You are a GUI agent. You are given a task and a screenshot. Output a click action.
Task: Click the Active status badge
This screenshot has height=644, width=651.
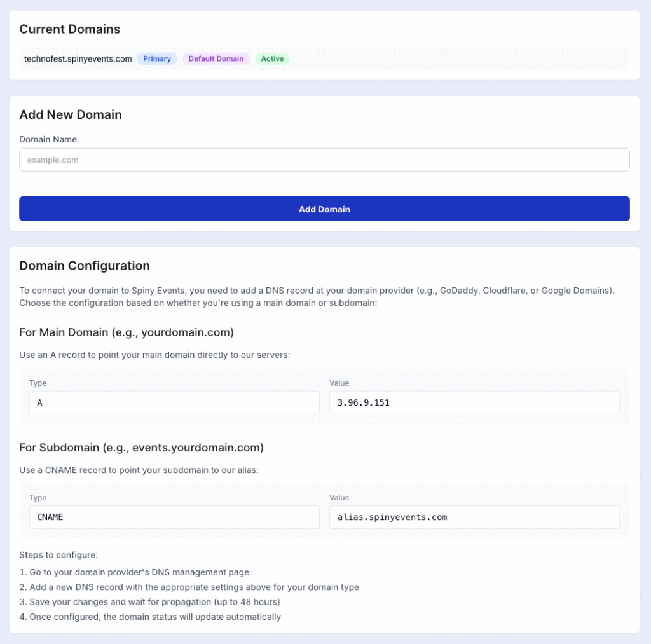click(x=272, y=58)
